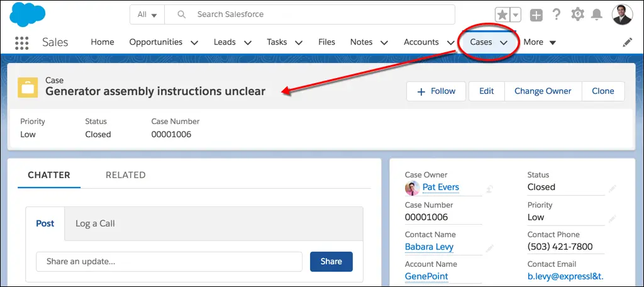Go to the Home navigation tab
Screen dimensions: 644x287
(x=103, y=42)
